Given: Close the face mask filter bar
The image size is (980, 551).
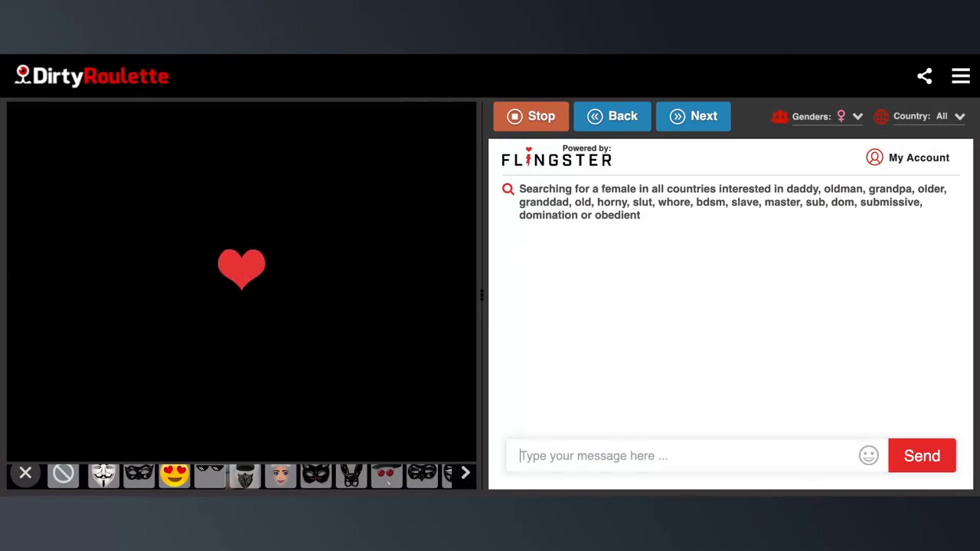Looking at the screenshot, I should click(25, 473).
